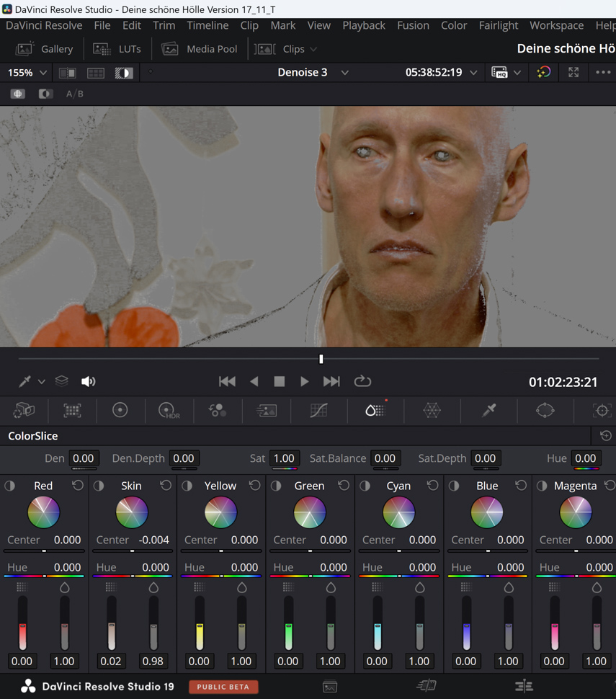This screenshot has height=699, width=616.
Task: Click the Yellow density vertical slider
Action: point(200,623)
